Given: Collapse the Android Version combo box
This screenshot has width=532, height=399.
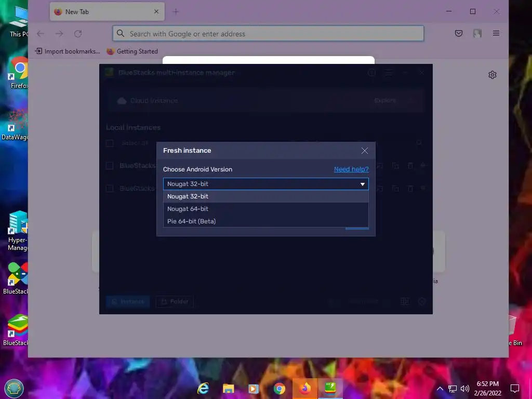Looking at the screenshot, I should coord(265,184).
